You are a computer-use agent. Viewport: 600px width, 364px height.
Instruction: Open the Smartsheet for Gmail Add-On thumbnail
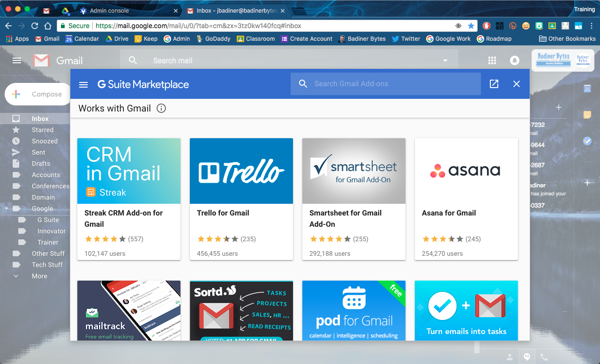(354, 171)
